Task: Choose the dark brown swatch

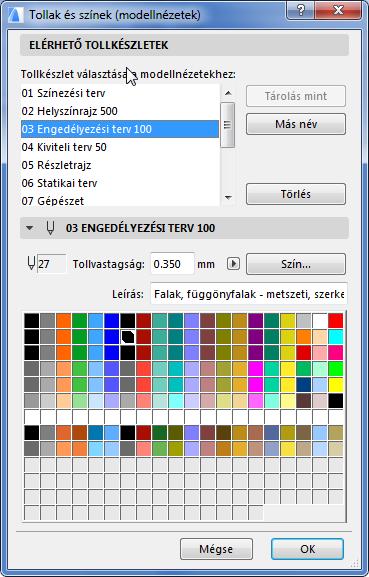Action: [x=304, y=401]
